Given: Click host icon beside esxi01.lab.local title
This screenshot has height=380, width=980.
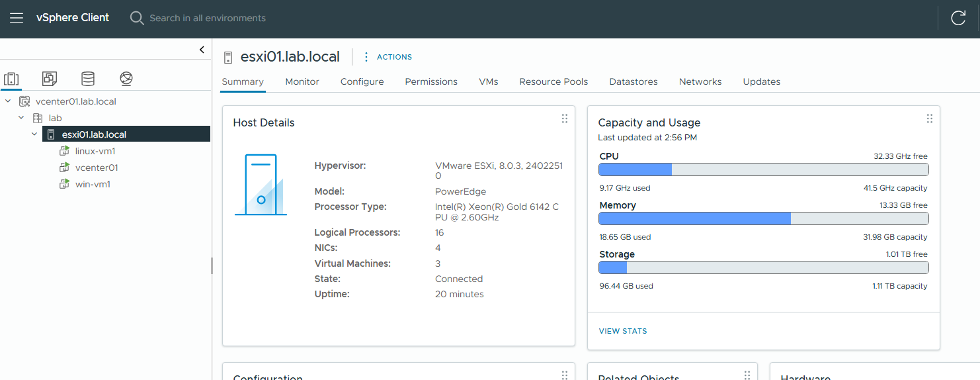Looking at the screenshot, I should [x=229, y=57].
